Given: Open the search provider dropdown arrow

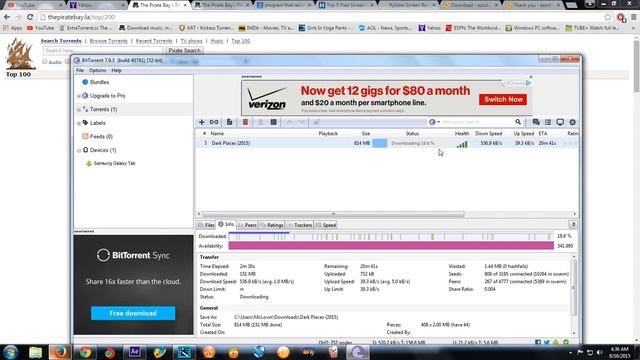Looking at the screenshot, I should coord(439,122).
